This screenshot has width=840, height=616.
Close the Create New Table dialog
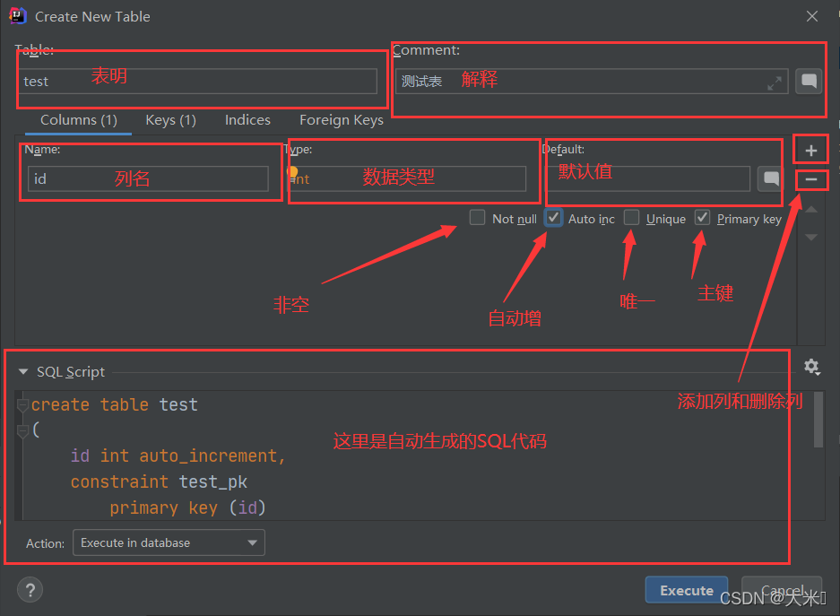coord(812,17)
